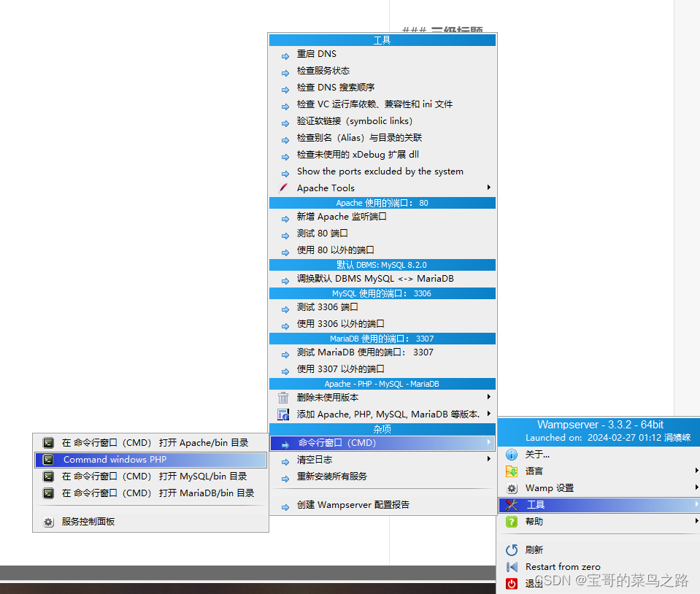Viewport: 700px width, 594px height.
Task: Click the trash can icon for 删除未使用版本
Action: click(x=283, y=397)
